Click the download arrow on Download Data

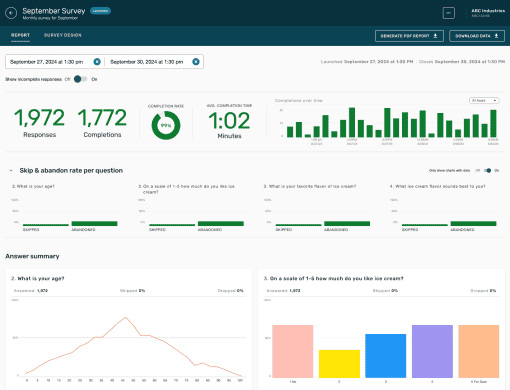coord(496,36)
